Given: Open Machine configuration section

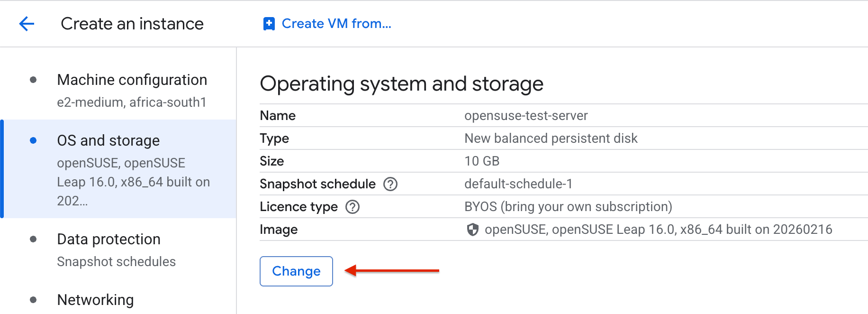Looking at the screenshot, I should point(132,80).
